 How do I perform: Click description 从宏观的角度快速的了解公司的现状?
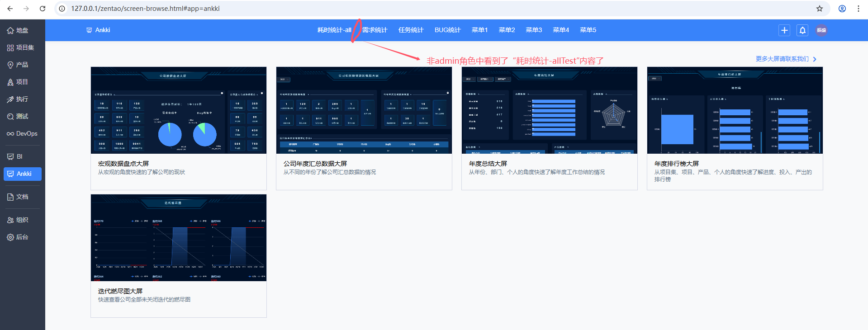[x=142, y=172]
